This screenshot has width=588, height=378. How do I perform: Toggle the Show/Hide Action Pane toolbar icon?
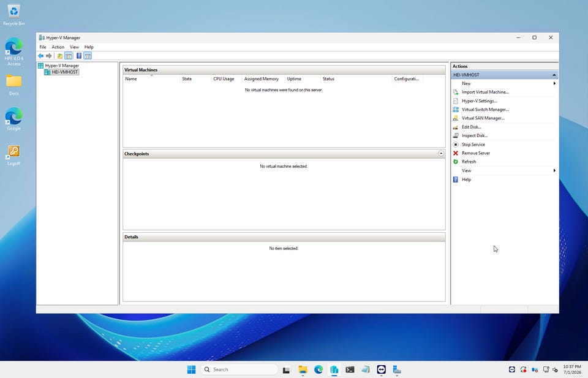[x=88, y=56]
